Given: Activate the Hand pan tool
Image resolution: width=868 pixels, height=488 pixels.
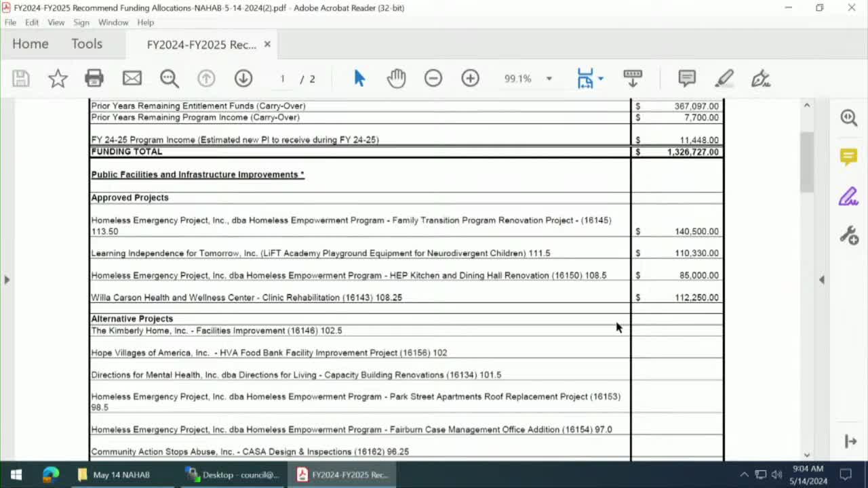Looking at the screenshot, I should pyautogui.click(x=396, y=79).
